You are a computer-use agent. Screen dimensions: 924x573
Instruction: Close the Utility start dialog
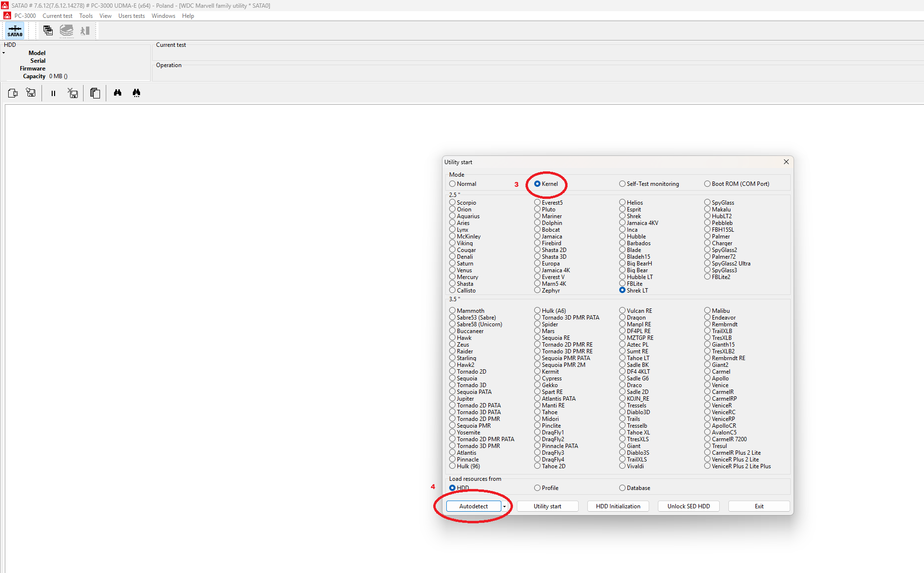[x=786, y=162]
